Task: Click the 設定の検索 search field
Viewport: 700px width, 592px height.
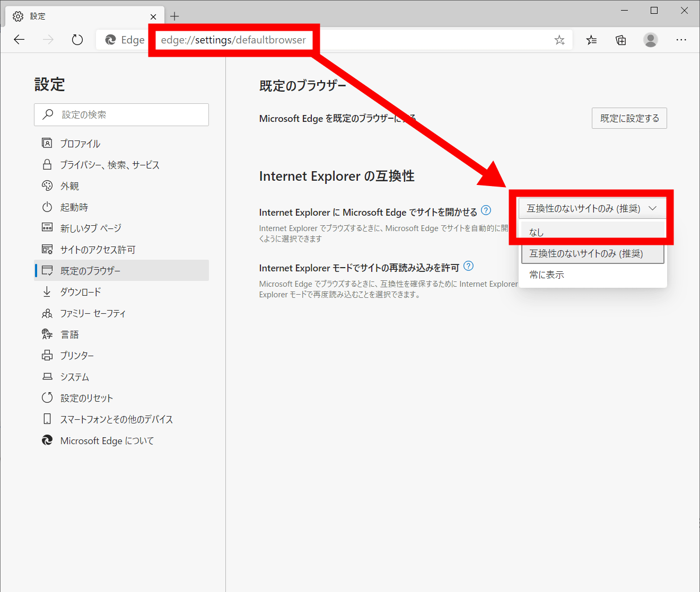Action: tap(121, 114)
